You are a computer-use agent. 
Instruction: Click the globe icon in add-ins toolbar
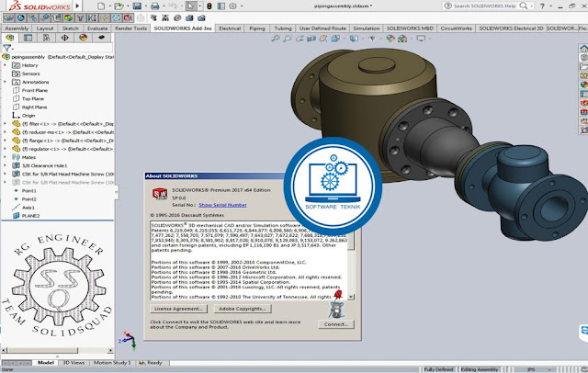pyautogui.click(x=20, y=17)
